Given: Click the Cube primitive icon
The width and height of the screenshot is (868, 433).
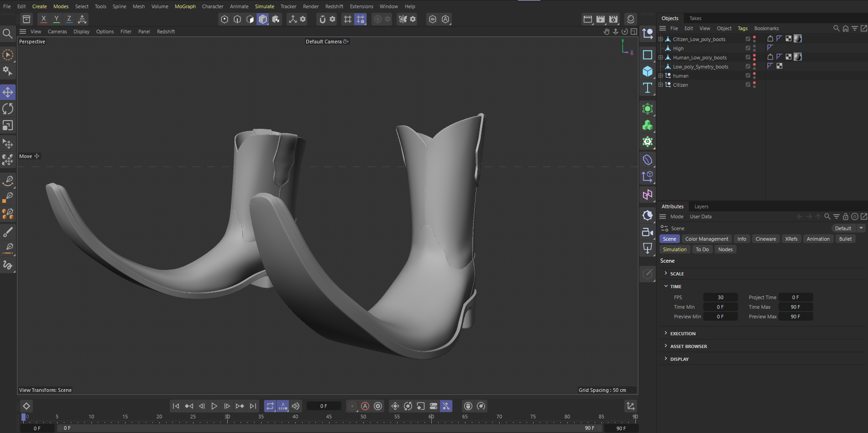Looking at the screenshot, I should coord(648,71).
